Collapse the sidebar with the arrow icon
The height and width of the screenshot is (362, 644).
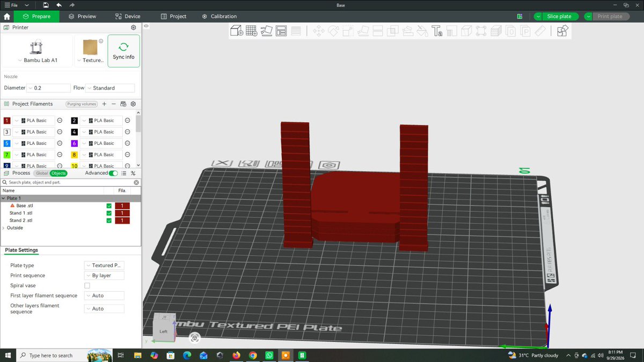pos(146,26)
